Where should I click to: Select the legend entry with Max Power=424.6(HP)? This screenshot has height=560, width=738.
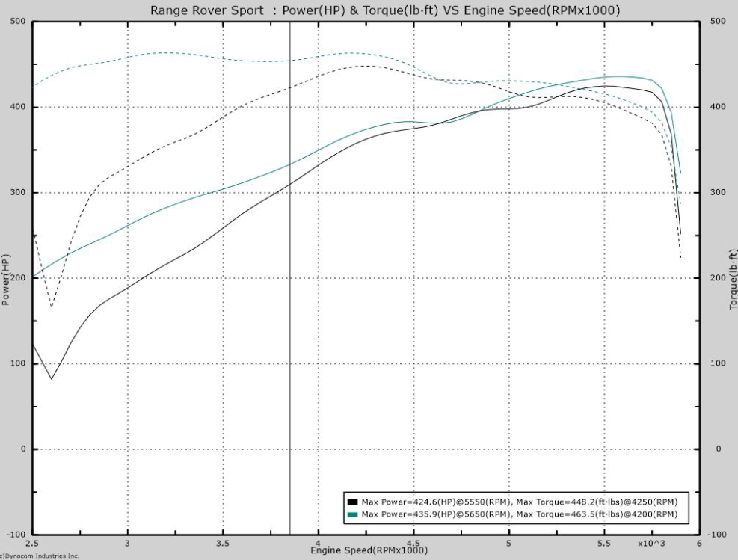pos(512,502)
